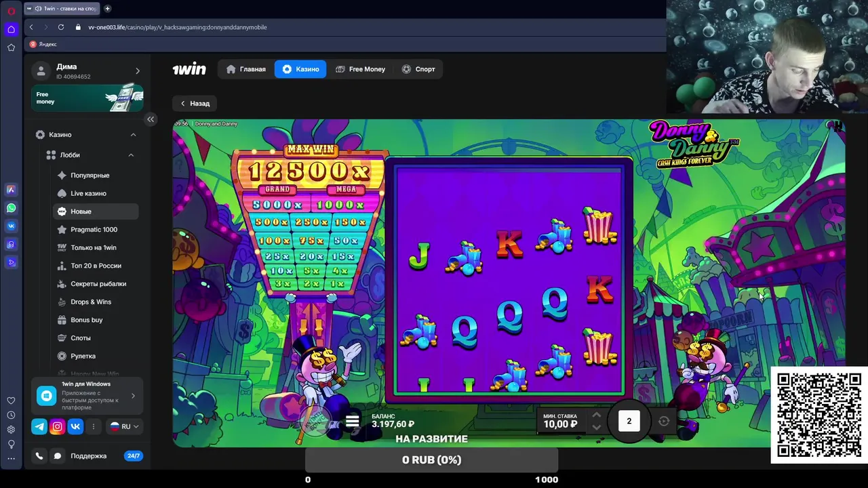This screenshot has width=868, height=488.
Task: Increase the bet amount
Action: pos(596,415)
